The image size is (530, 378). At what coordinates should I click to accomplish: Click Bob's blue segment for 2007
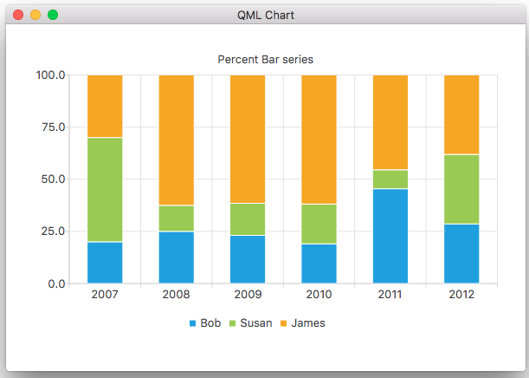(105, 262)
